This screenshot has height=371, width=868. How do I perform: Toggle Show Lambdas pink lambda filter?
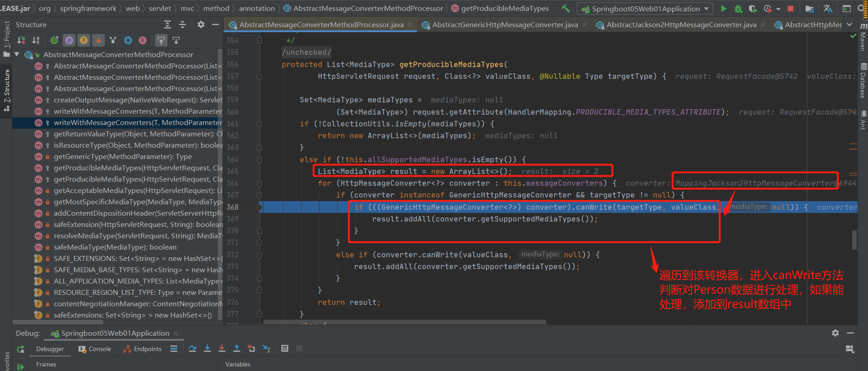[x=143, y=40]
